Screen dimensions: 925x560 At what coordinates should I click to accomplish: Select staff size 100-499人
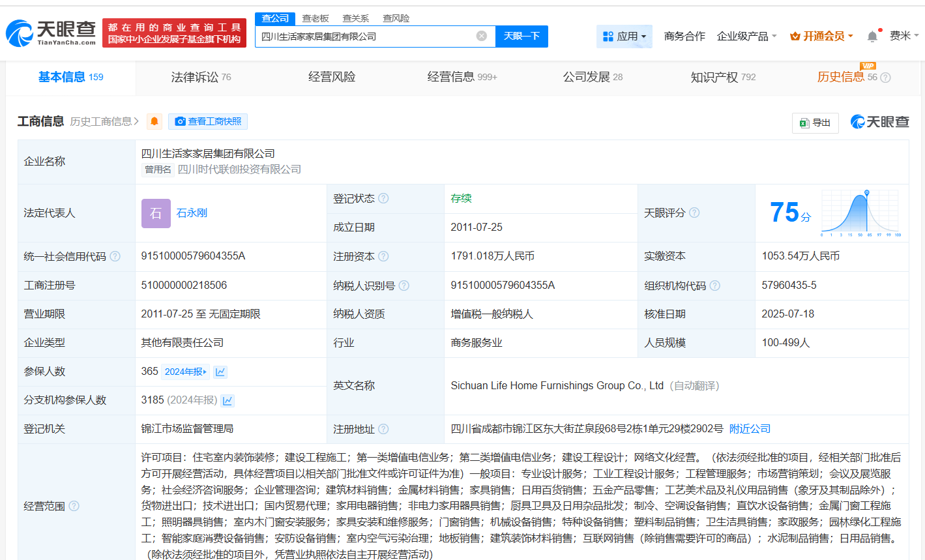(x=786, y=343)
